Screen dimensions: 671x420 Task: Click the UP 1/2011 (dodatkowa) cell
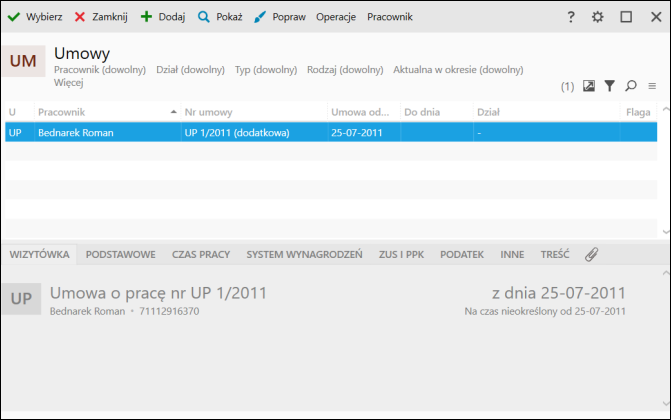coord(254,133)
